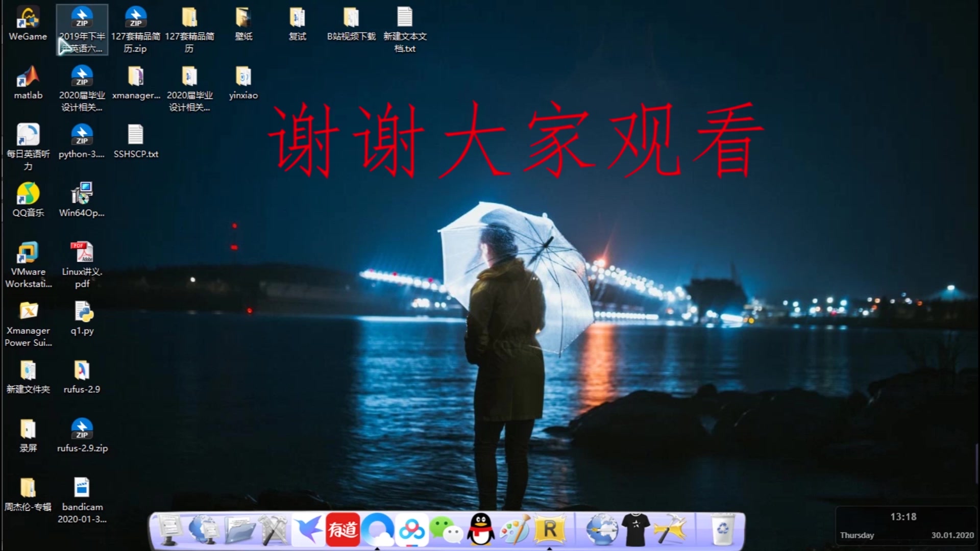This screenshot has height=551, width=980.
Task: Select WeGame desktop shortcut
Action: (x=28, y=24)
